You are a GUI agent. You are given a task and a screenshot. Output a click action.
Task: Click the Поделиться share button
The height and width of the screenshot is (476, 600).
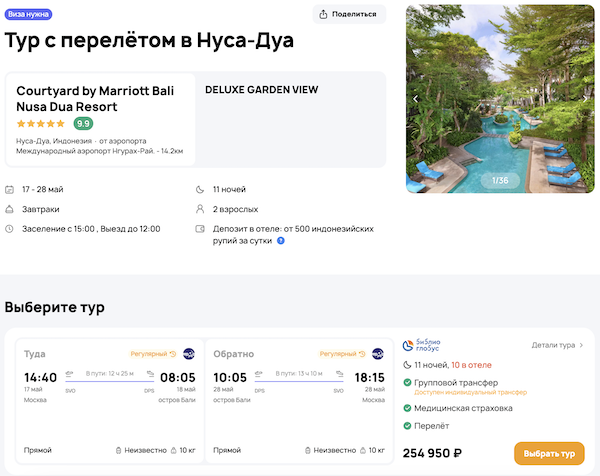click(x=350, y=14)
